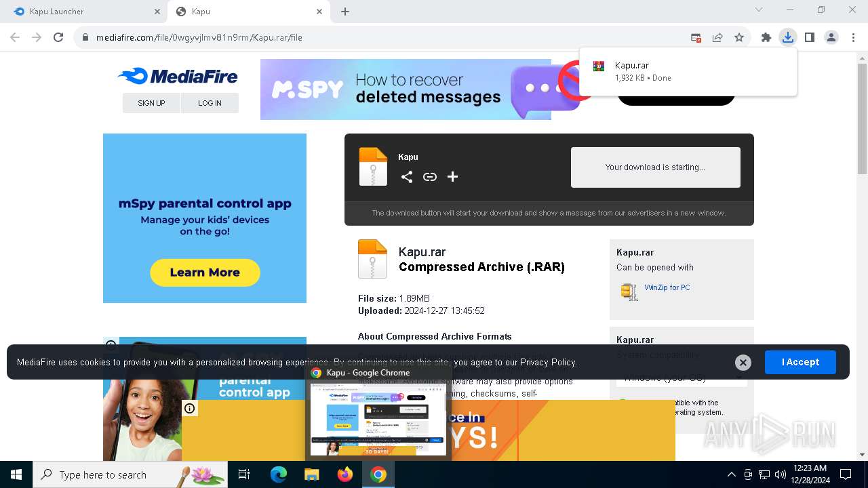Switch to the Kapu Launcher tab
868x488 pixels.
(x=85, y=12)
